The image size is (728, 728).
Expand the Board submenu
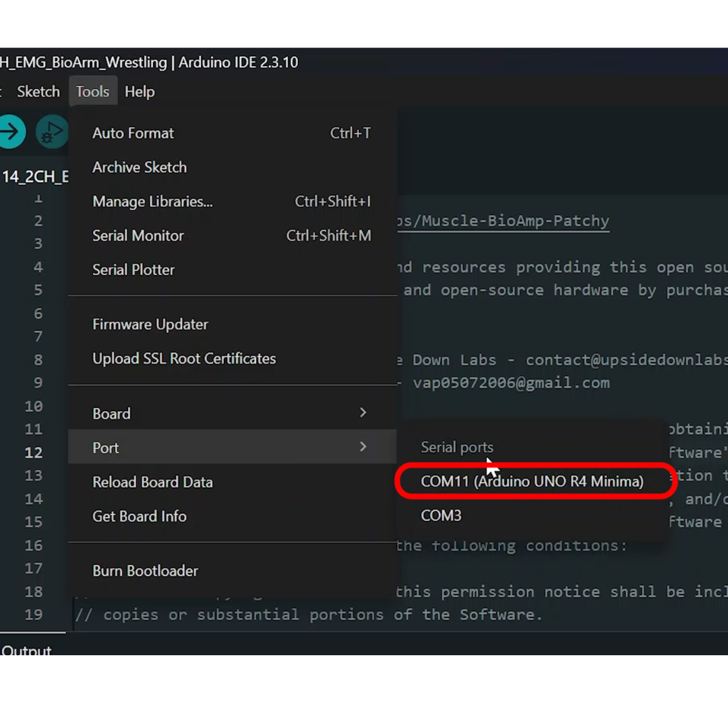tap(232, 413)
